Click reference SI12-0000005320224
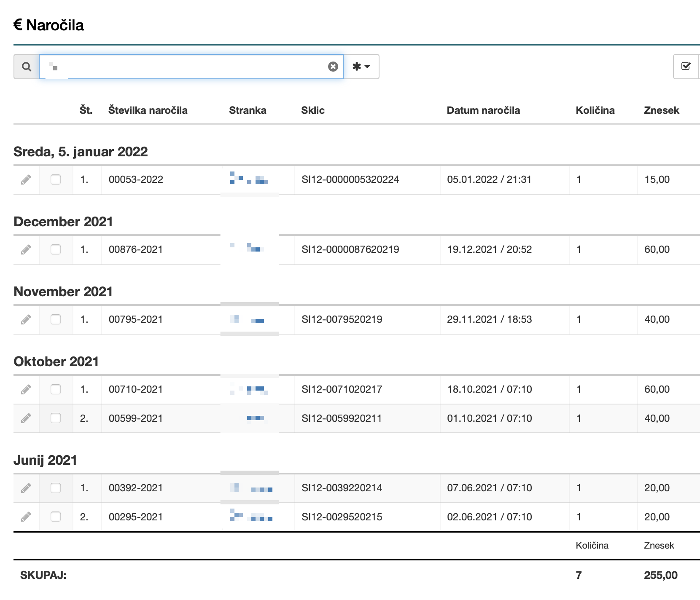 tap(350, 179)
